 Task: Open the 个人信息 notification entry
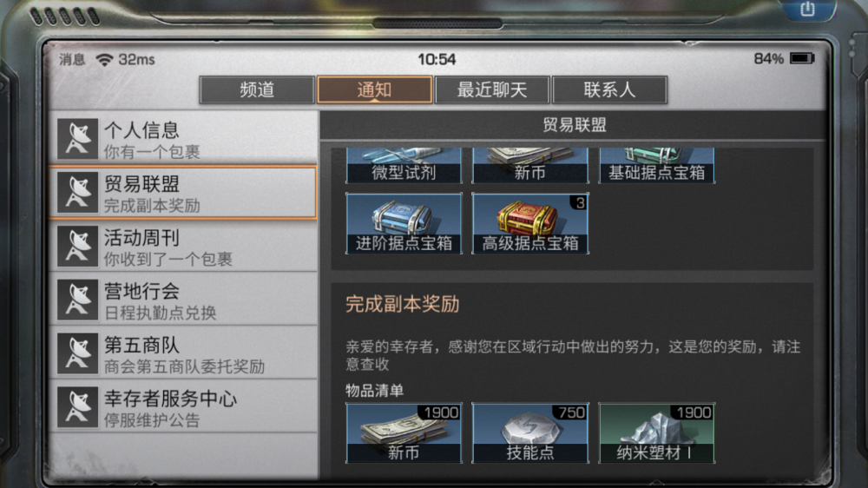(183, 138)
